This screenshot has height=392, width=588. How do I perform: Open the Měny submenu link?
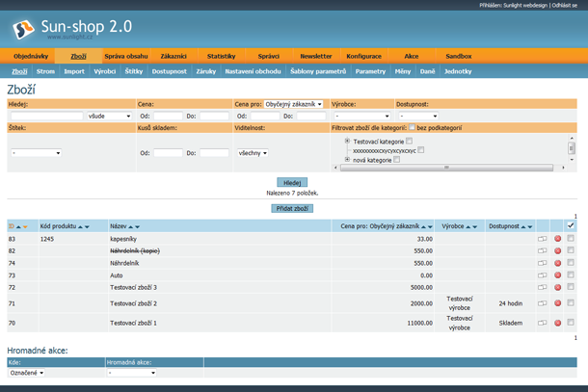point(403,71)
